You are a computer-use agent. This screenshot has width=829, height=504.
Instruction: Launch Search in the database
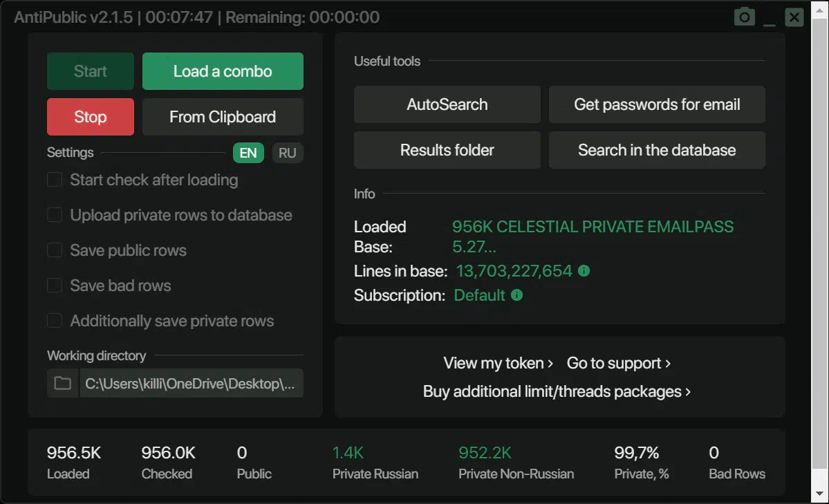click(x=657, y=150)
